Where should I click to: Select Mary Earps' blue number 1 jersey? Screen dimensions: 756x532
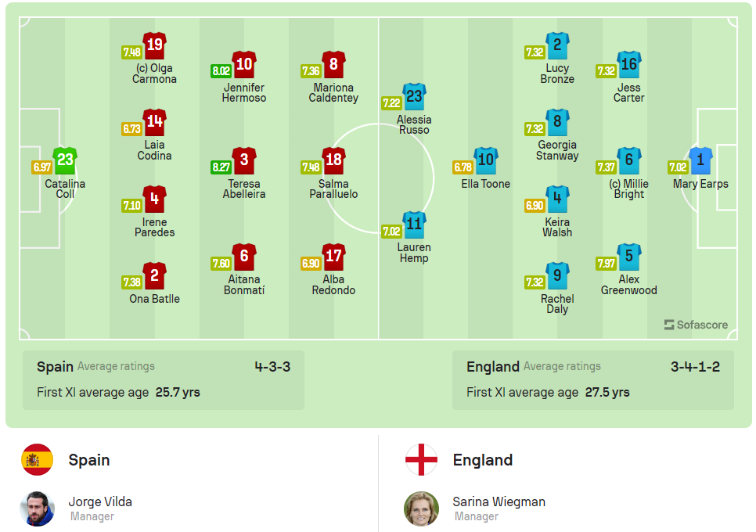pos(700,160)
